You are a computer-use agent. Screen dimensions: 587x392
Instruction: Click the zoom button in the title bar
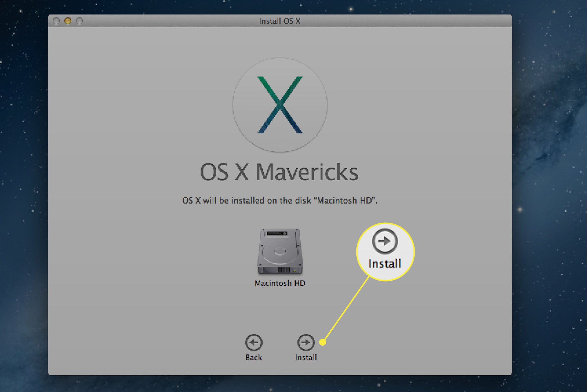(79, 21)
